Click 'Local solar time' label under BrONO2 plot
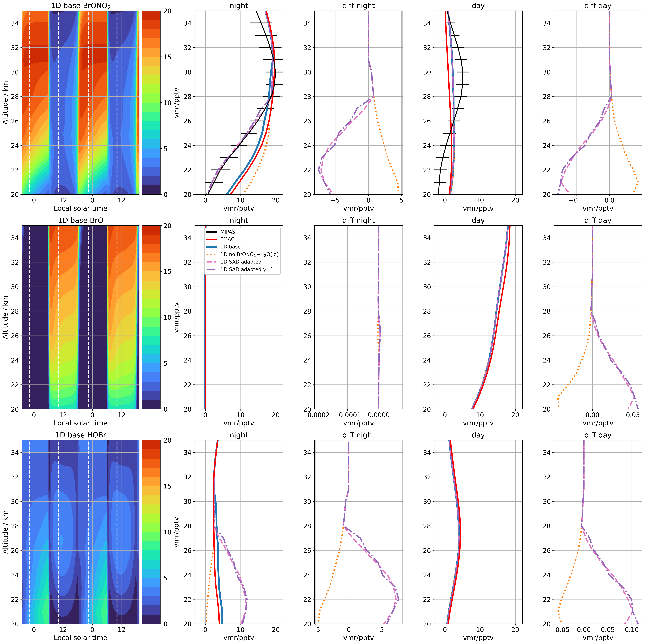645x644 pixels. 80,208
